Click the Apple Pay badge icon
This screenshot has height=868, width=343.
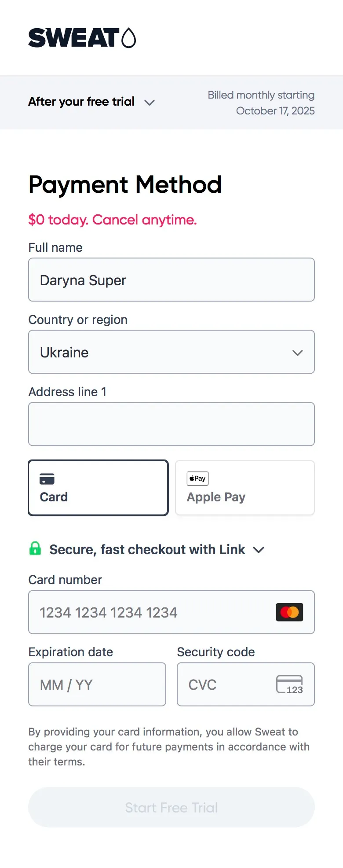[197, 478]
